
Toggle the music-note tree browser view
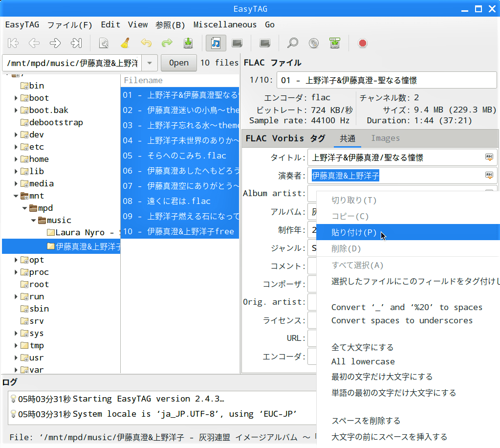216,43
